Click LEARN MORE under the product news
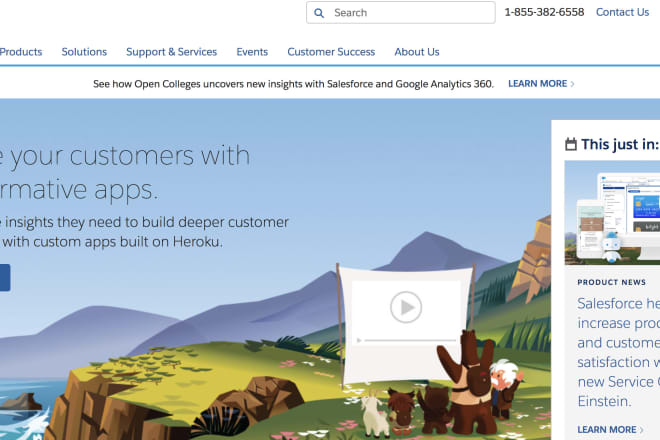Screen dimensions: 660x440 (x=607, y=429)
